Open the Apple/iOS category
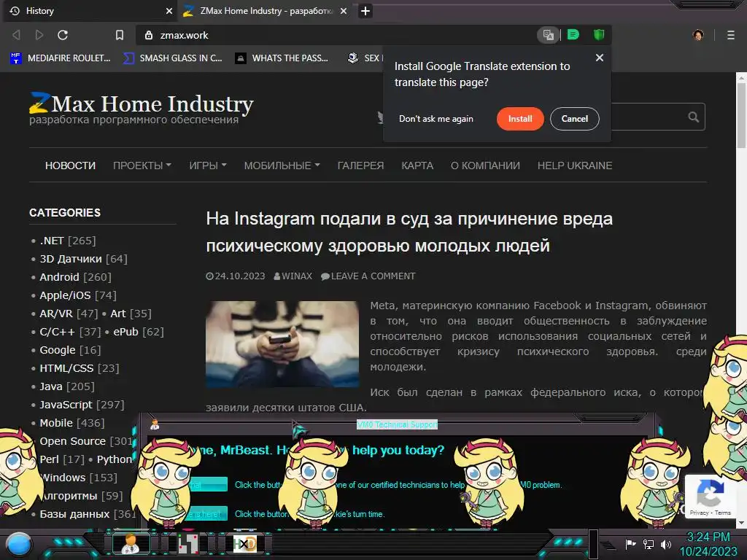Viewport: 747px width, 560px height. tap(65, 295)
